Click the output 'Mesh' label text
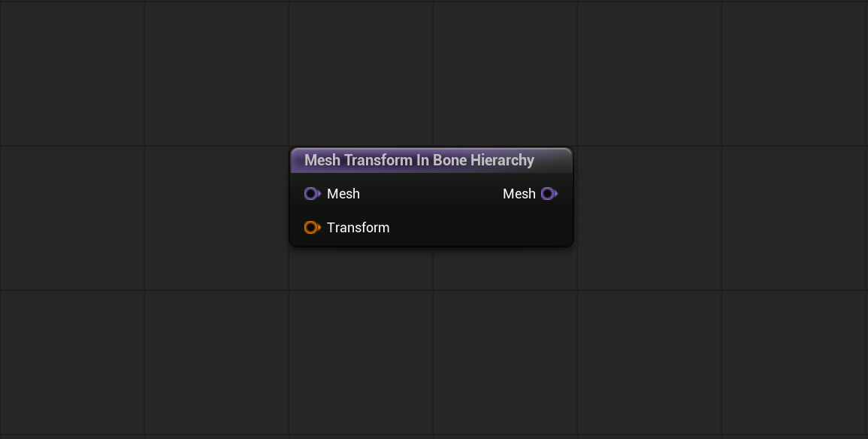Screen dimensions: 868x439 coord(519,194)
